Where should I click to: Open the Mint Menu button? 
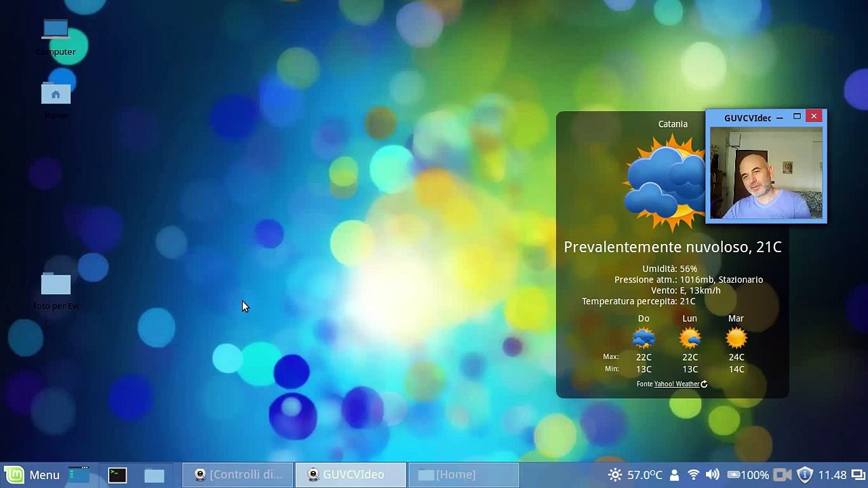click(33, 475)
